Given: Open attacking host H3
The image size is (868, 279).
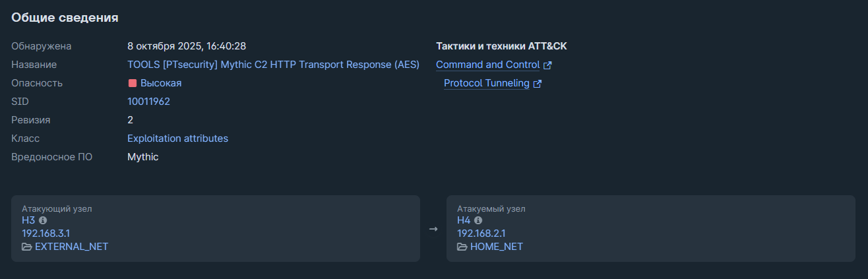Looking at the screenshot, I should coord(28,220).
